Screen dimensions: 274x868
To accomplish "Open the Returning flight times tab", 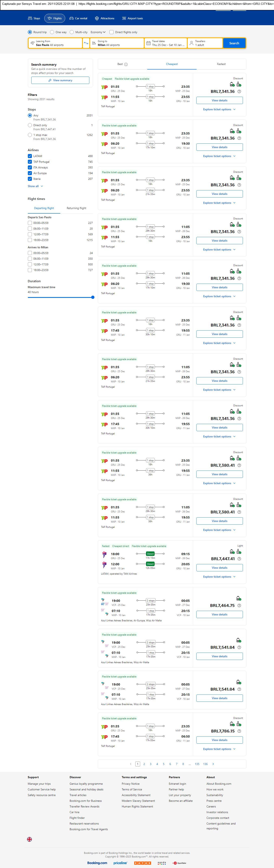I will tap(76, 208).
